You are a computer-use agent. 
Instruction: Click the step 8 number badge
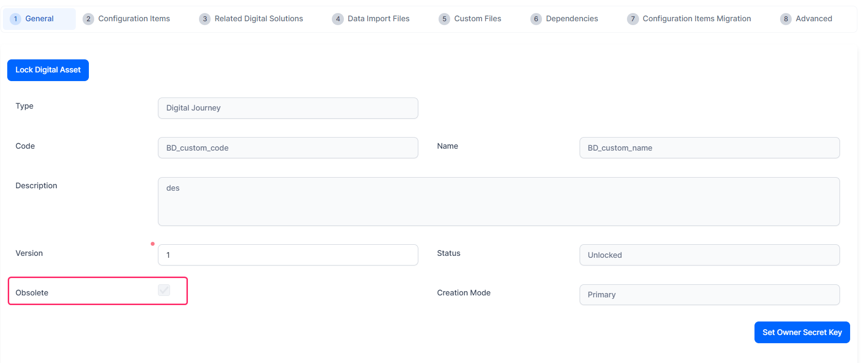786,19
